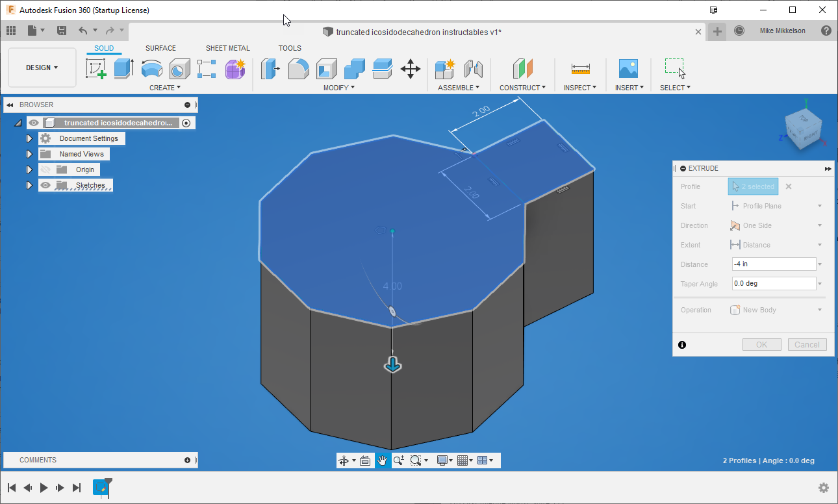Select the Fillet tool in Modify panel

pyautogui.click(x=298, y=68)
